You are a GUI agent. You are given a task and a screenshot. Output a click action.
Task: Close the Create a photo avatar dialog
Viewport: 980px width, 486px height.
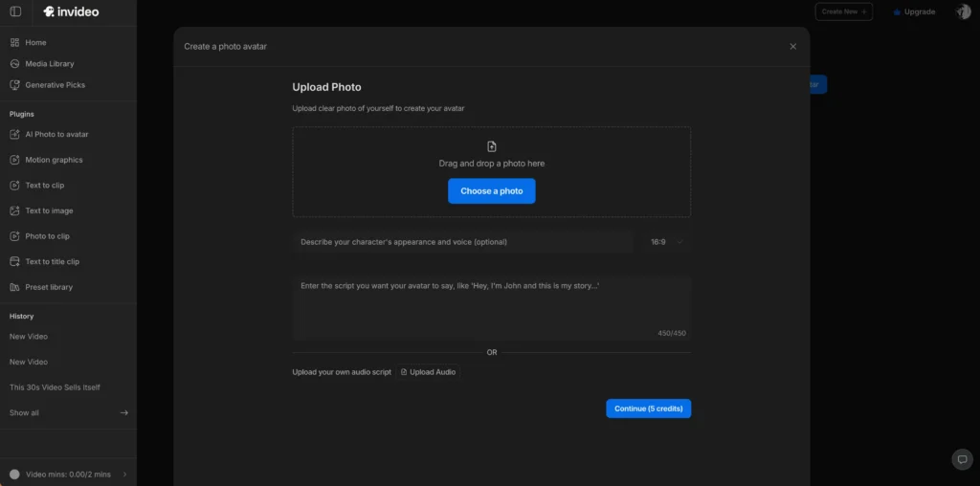click(793, 46)
